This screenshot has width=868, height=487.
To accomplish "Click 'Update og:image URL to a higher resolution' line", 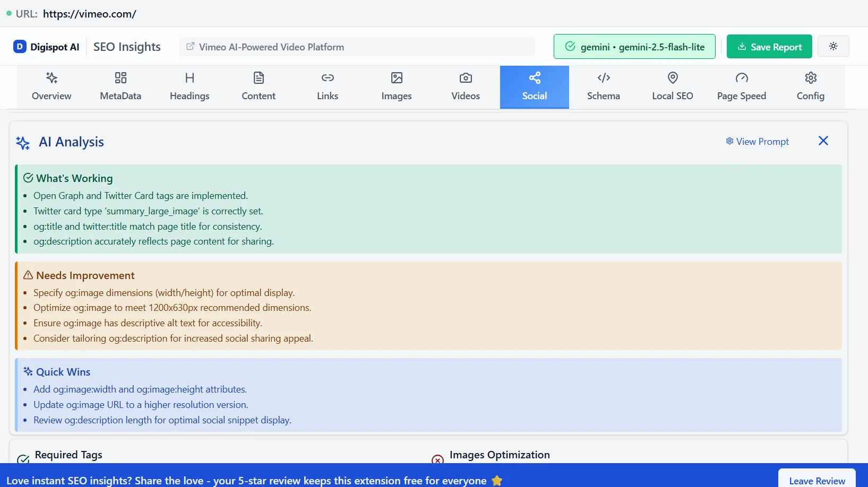I will tap(141, 405).
